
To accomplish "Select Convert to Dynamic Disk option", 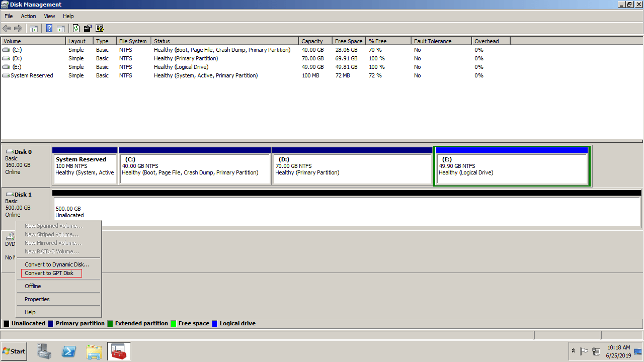I will pyautogui.click(x=57, y=264).
